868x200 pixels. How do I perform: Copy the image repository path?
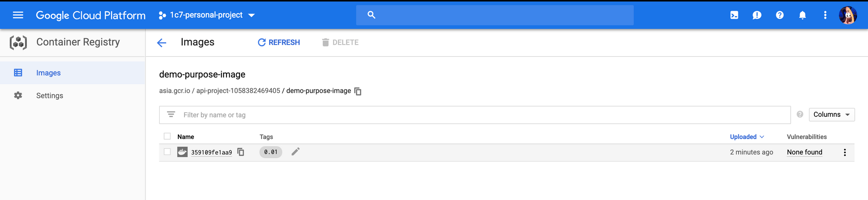[358, 91]
